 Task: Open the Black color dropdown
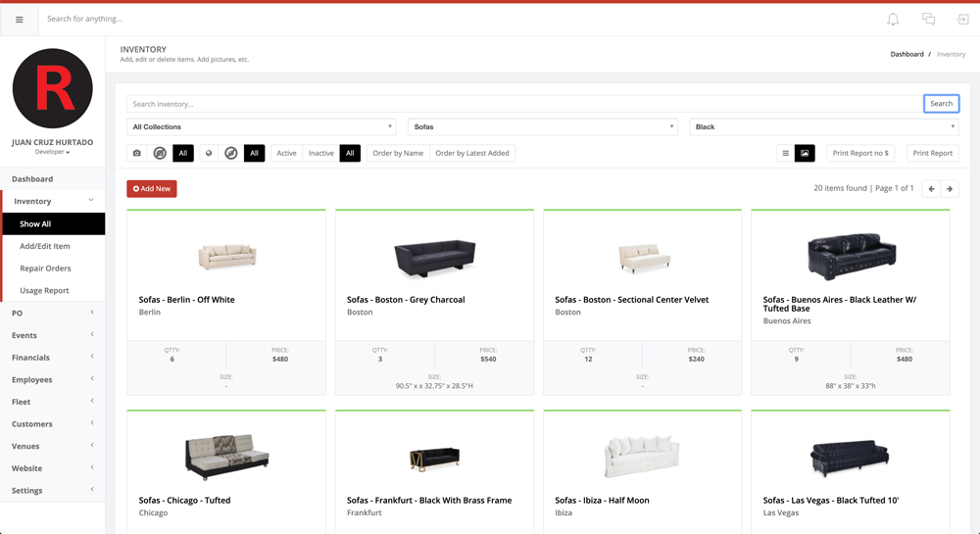tap(823, 126)
